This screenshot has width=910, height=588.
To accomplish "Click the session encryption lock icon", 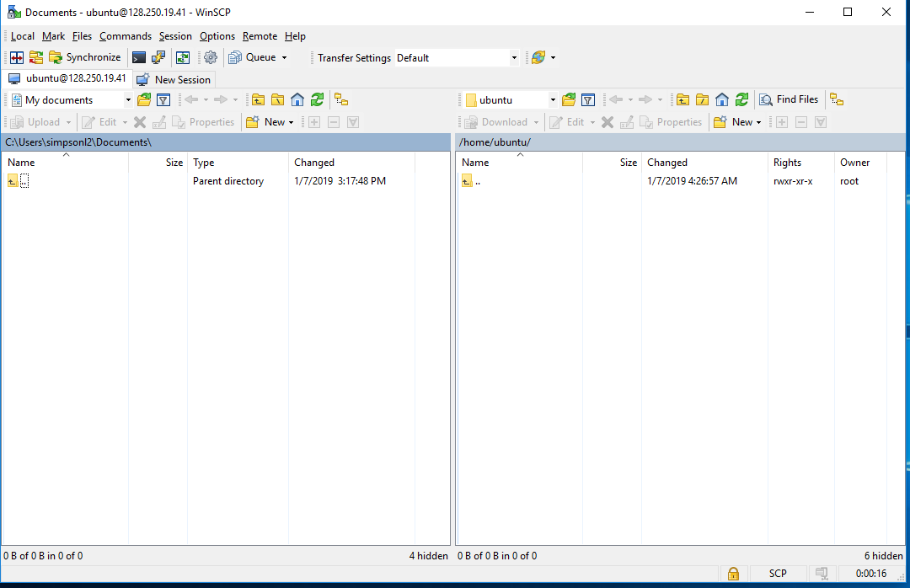I will point(733,574).
